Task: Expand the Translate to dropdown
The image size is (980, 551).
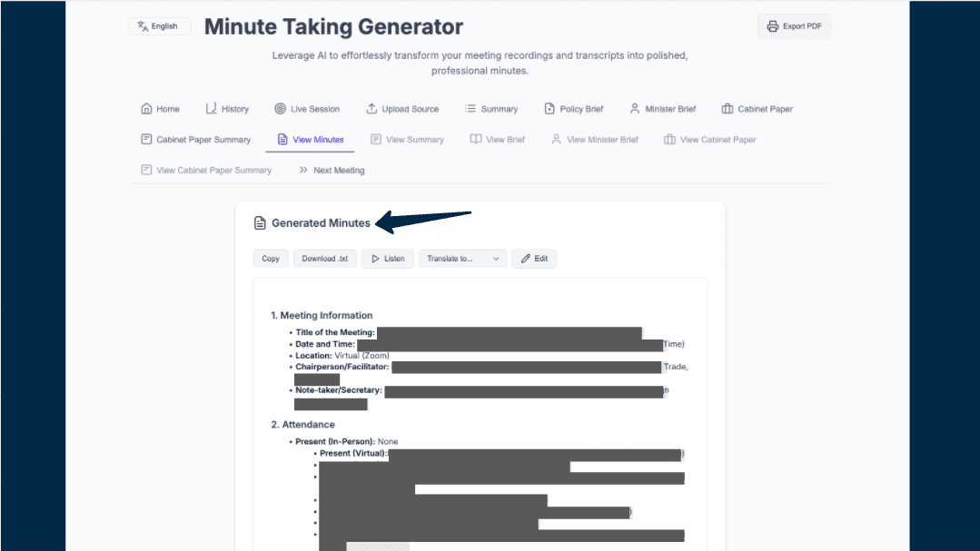Action: point(462,259)
